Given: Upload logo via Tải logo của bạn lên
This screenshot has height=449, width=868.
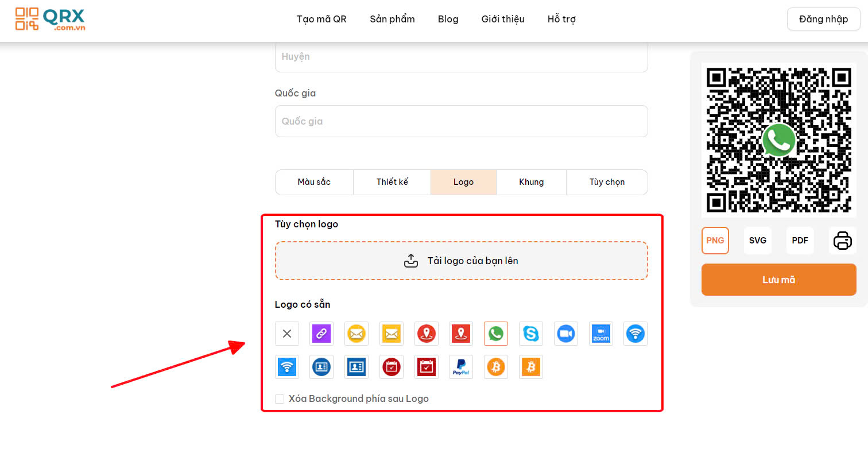Looking at the screenshot, I should 462,261.
